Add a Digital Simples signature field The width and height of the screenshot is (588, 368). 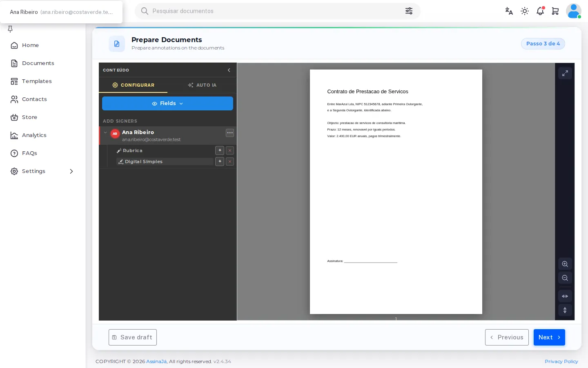[220, 162]
